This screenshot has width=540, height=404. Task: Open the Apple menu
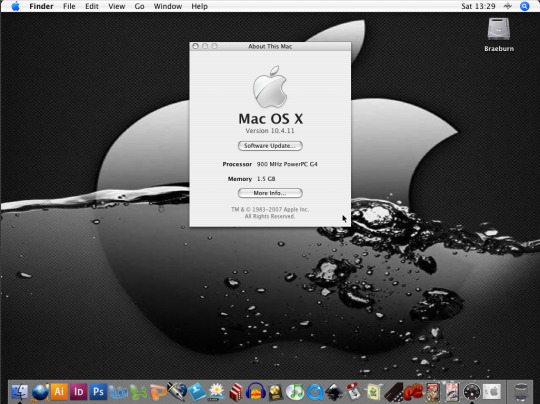click(x=15, y=6)
